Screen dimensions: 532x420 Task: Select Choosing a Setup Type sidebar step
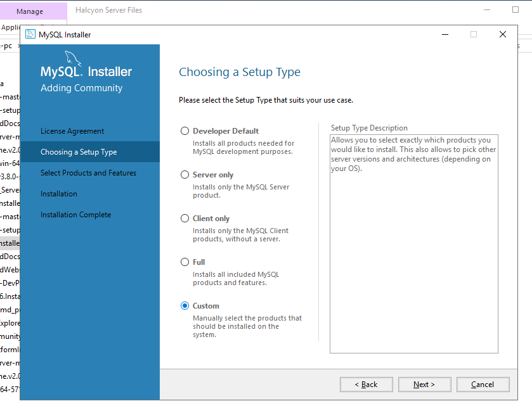point(89,152)
